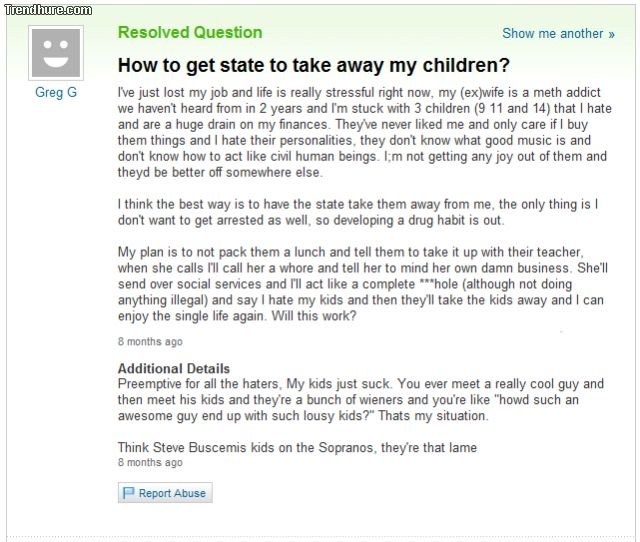Click the timestamp right above Report Abuse

click(x=150, y=463)
